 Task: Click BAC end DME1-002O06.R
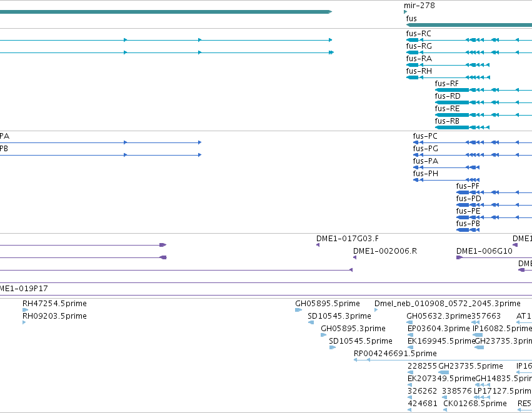[x=385, y=251]
